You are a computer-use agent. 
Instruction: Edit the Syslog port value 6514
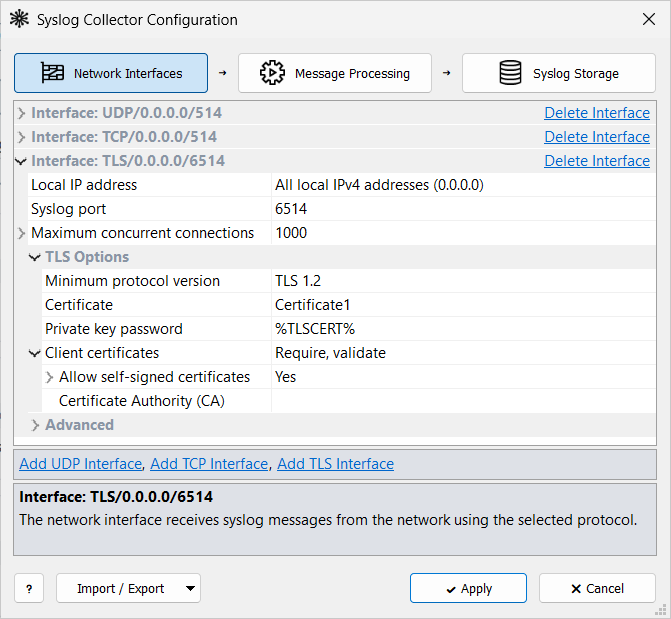click(463, 209)
